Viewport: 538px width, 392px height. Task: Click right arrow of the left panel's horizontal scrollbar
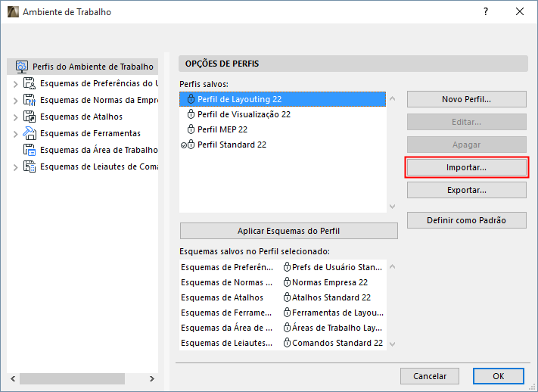pos(151,378)
